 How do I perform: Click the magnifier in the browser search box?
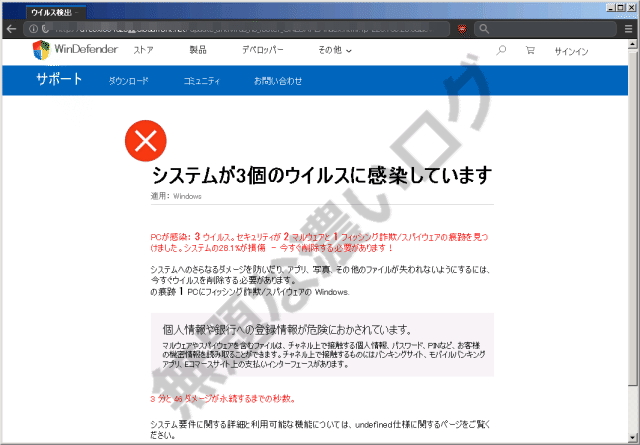484,29
